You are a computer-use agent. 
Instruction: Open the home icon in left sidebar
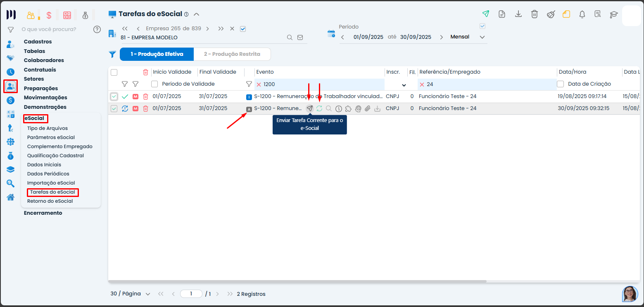(11, 197)
